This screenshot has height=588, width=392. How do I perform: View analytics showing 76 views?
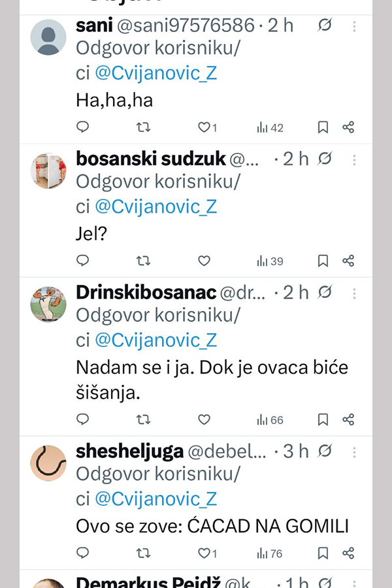pos(270,553)
